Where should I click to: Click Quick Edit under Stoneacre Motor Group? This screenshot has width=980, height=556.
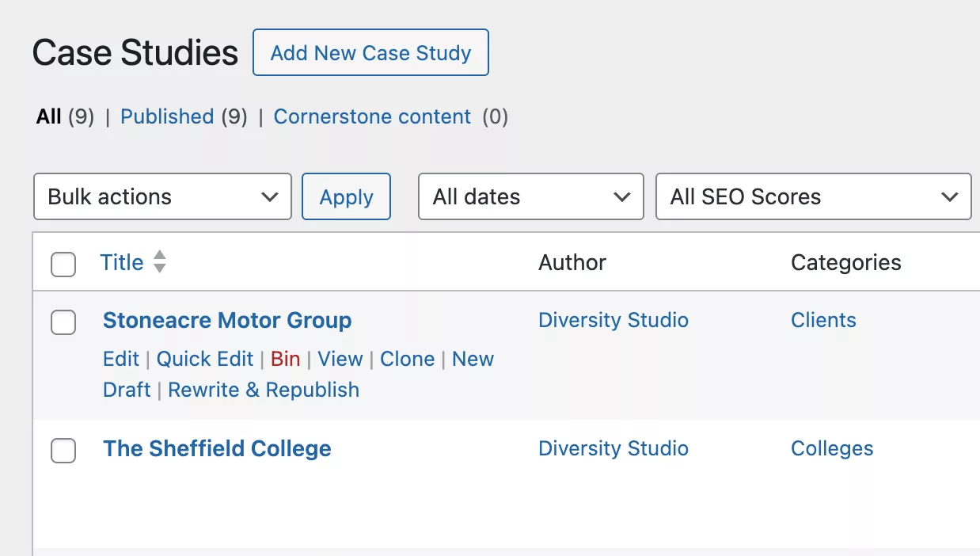(205, 359)
